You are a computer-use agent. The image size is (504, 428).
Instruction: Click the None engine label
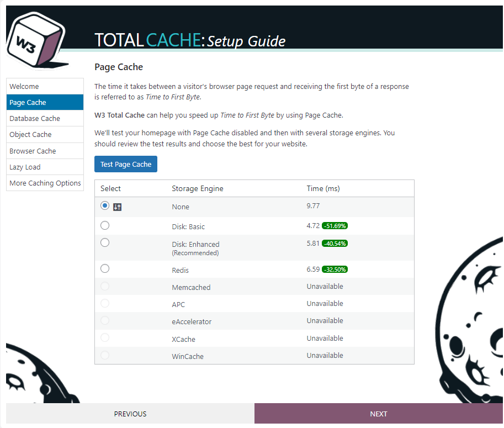(x=181, y=207)
